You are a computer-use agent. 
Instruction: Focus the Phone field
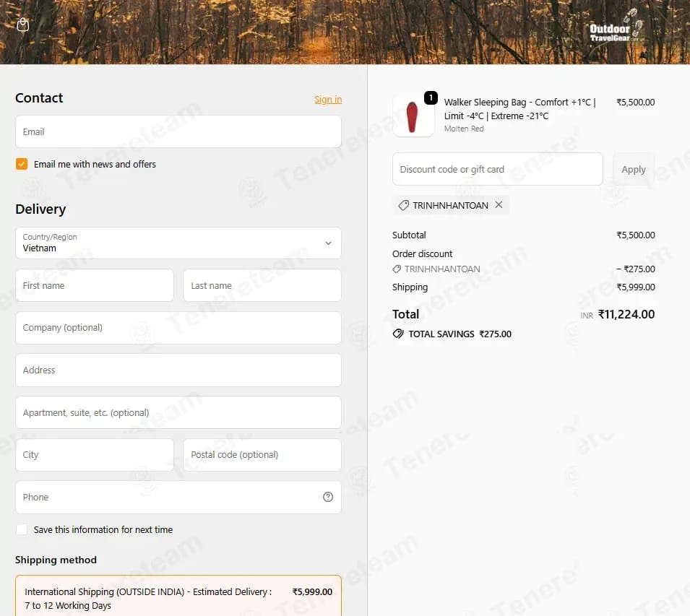tap(178, 498)
